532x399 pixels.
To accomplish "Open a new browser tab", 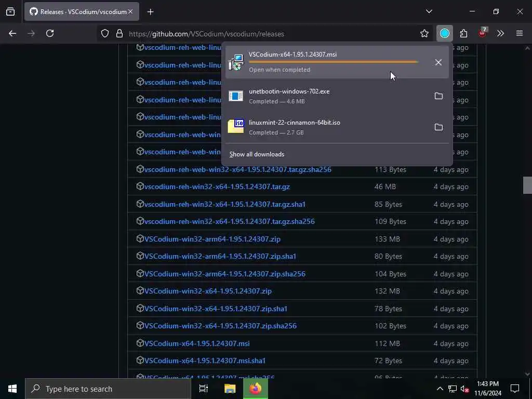I will coord(150,12).
